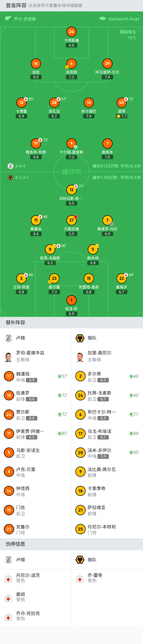This screenshot has height=644, width=143.
Task: Tap goalkeeper 卡明斯基 number 24 badge
Action: click(71, 32)
